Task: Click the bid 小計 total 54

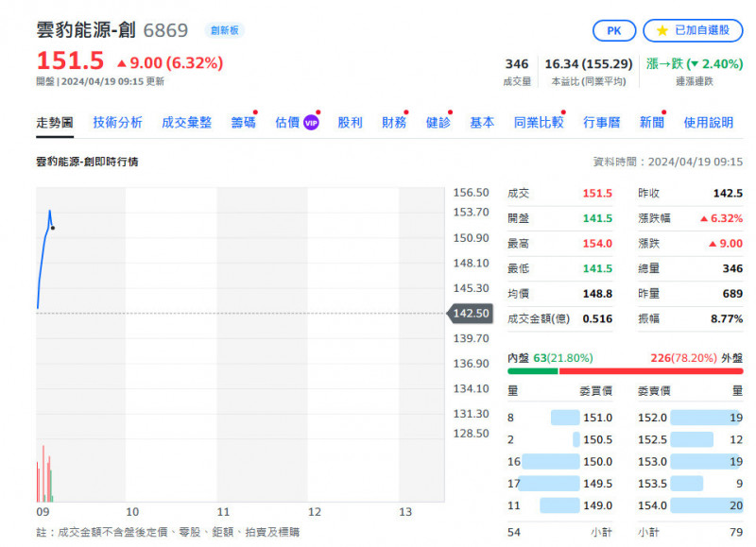Action: click(x=514, y=533)
